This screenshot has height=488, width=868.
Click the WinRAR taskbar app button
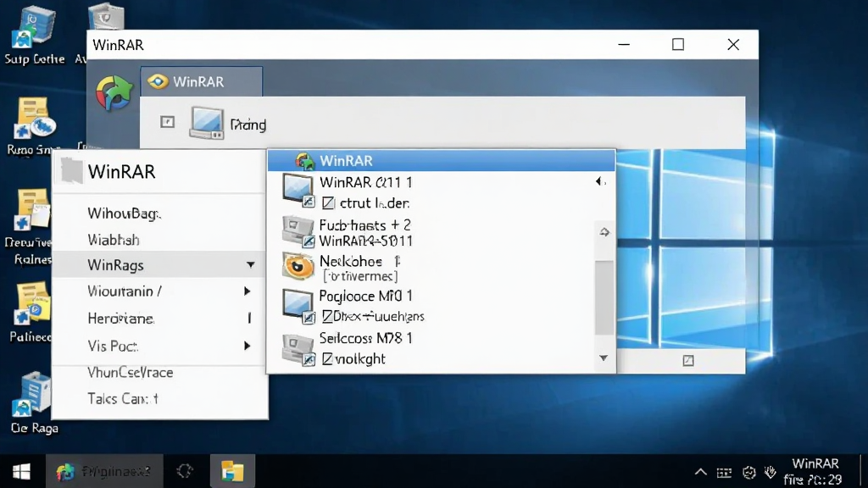[x=104, y=471]
